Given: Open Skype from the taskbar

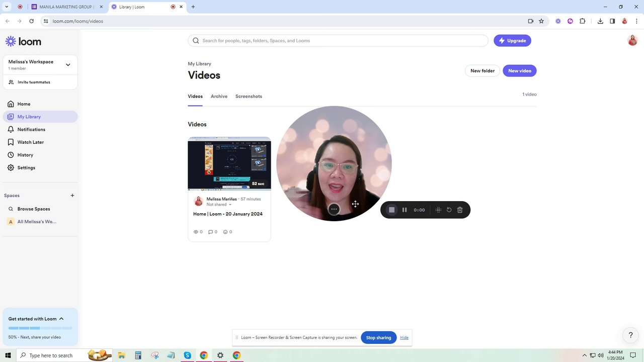Looking at the screenshot, I should 187,355.
